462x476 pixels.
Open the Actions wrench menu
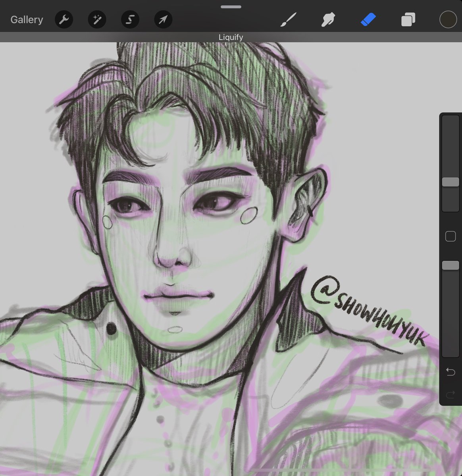click(x=64, y=19)
